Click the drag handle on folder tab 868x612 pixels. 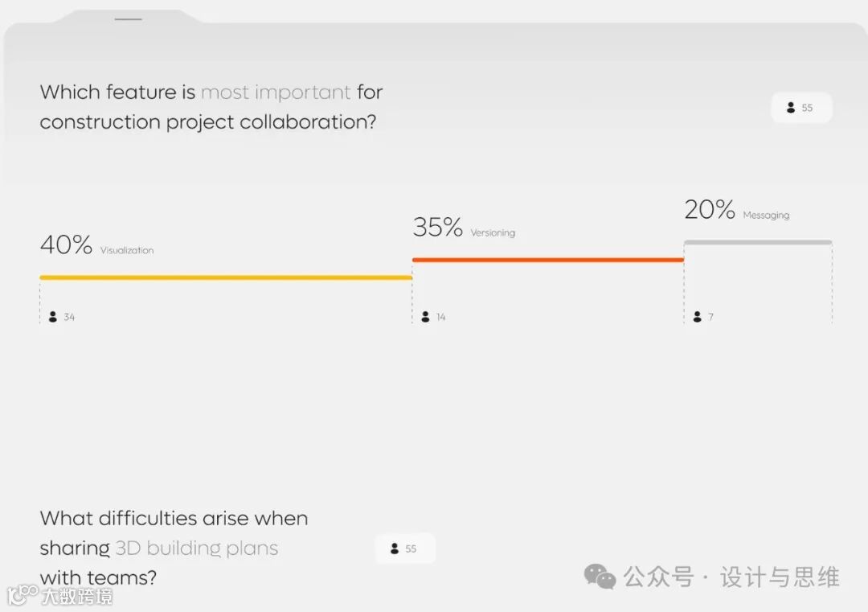click(129, 18)
